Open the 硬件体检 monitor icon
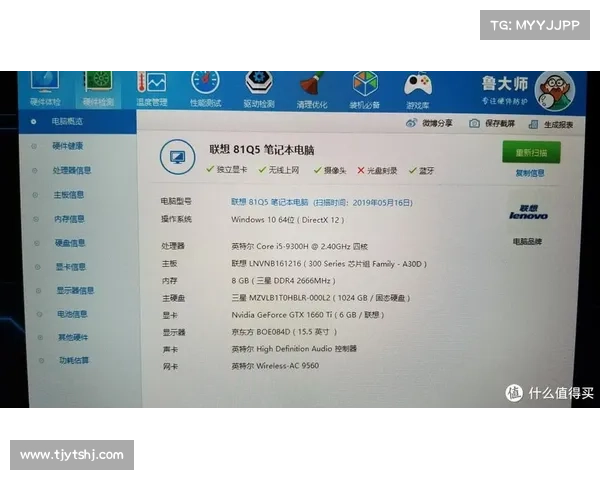This screenshot has height=480, width=600. pos(45,82)
